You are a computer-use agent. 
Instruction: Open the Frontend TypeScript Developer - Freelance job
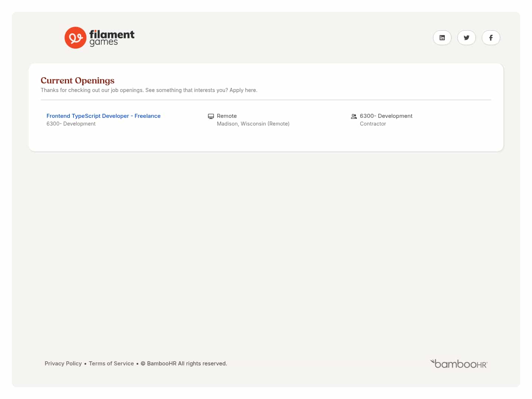103,116
